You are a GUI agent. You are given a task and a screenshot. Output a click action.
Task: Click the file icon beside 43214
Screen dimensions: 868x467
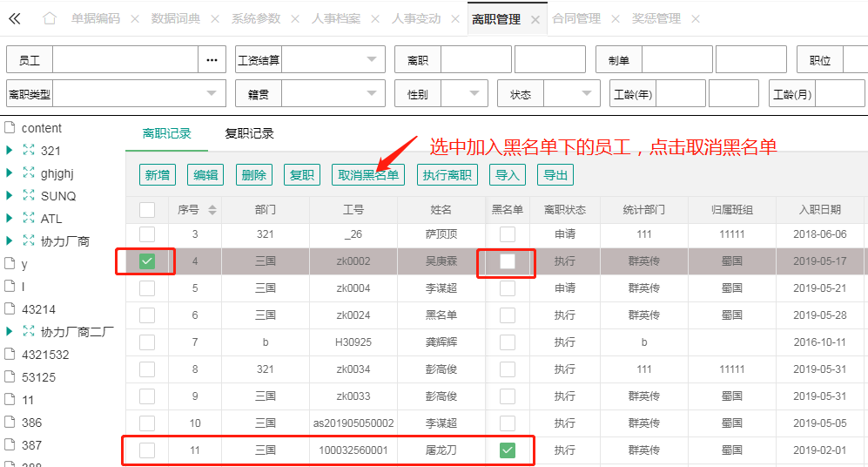point(10,309)
